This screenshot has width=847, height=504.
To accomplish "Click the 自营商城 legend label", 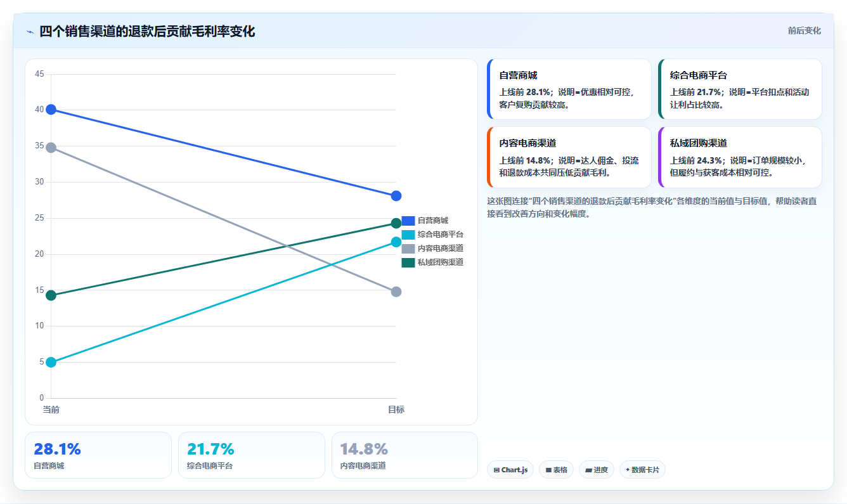I will click(x=433, y=221).
